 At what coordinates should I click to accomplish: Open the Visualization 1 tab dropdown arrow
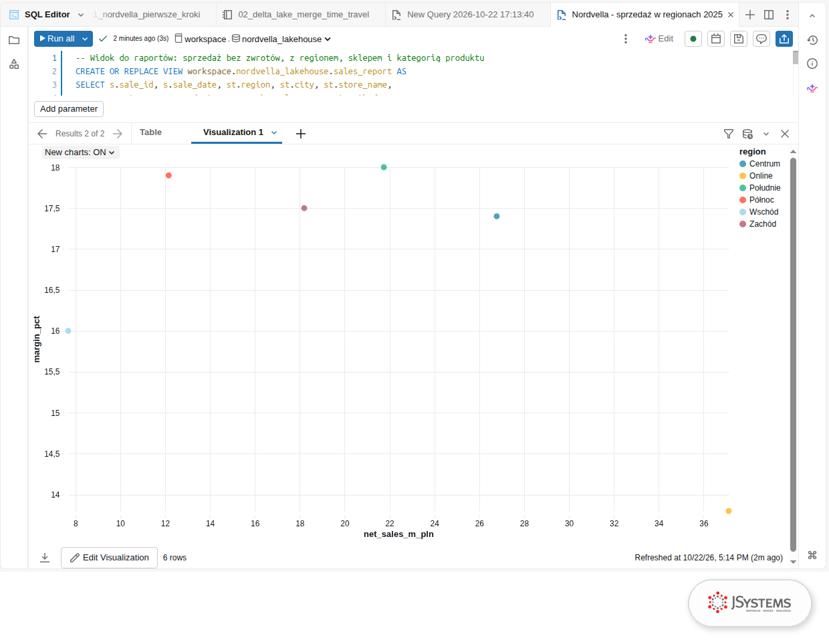(x=274, y=132)
